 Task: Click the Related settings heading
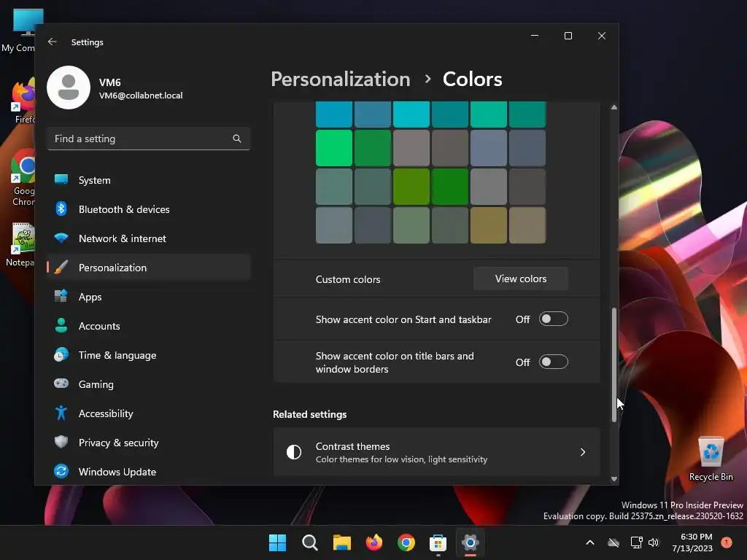click(309, 414)
